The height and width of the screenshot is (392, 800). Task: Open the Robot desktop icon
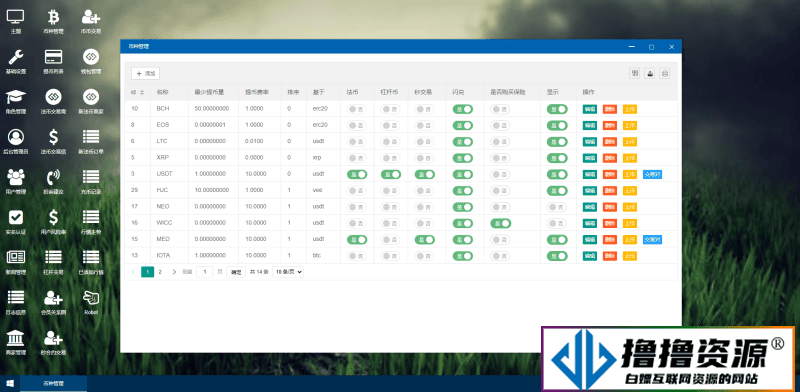pyautogui.click(x=91, y=302)
